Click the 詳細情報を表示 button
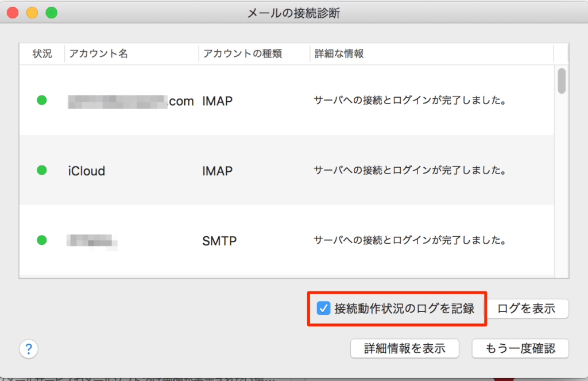Viewport: 588px width, 381px height. (405, 348)
